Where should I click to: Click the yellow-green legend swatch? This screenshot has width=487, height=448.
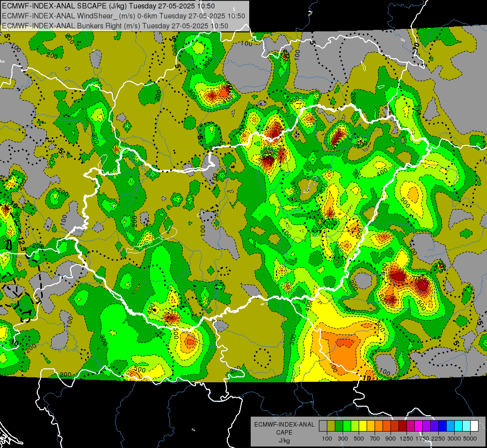click(x=355, y=426)
